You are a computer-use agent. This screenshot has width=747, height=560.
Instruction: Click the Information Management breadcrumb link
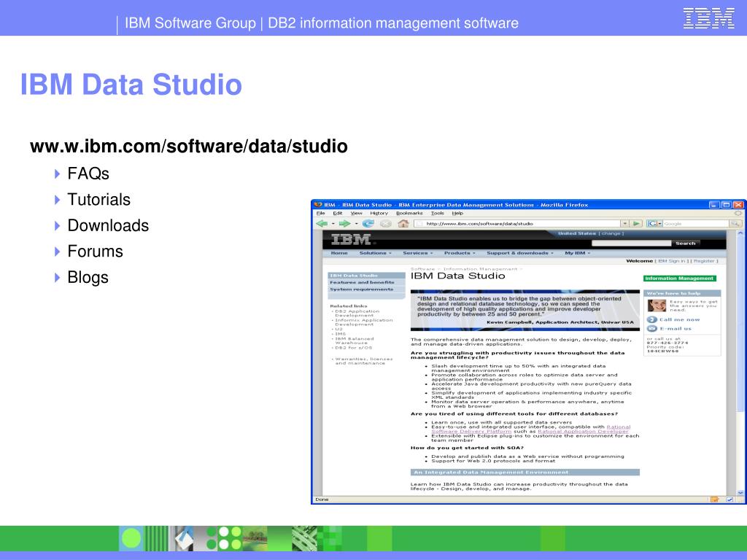coord(480,269)
